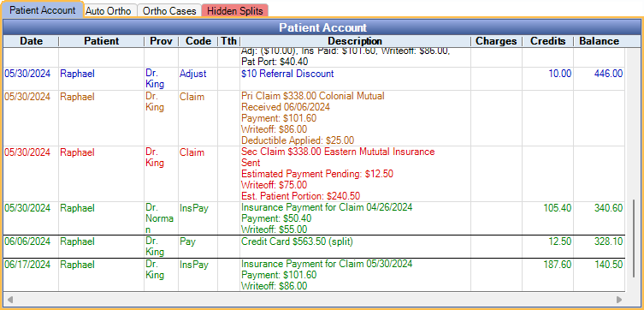
Task: Click the Prov column header
Action: pyautogui.click(x=161, y=41)
